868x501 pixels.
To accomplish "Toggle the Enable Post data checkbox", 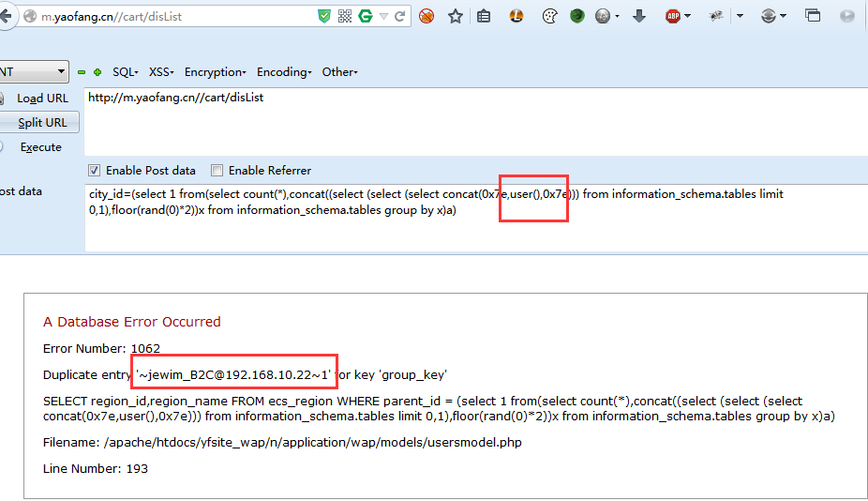I will pyautogui.click(x=94, y=170).
